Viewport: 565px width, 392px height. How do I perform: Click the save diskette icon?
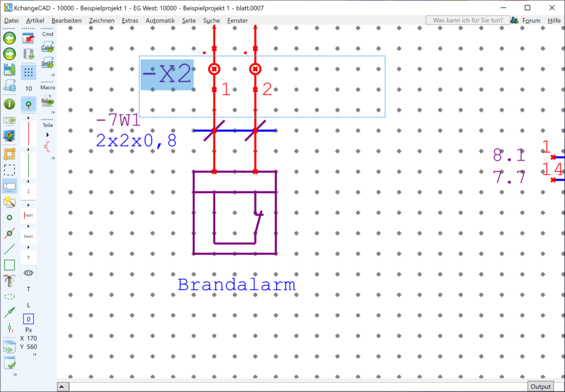pos(9,69)
